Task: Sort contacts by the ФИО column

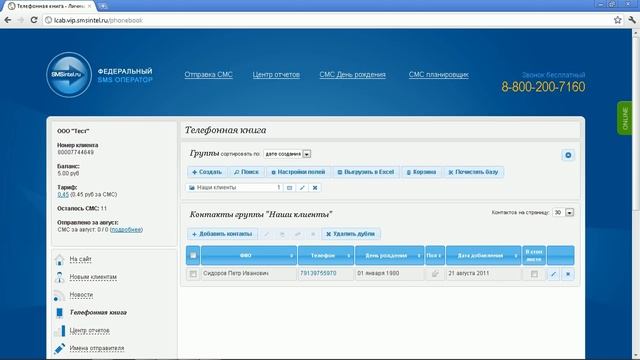Action: coord(249,256)
